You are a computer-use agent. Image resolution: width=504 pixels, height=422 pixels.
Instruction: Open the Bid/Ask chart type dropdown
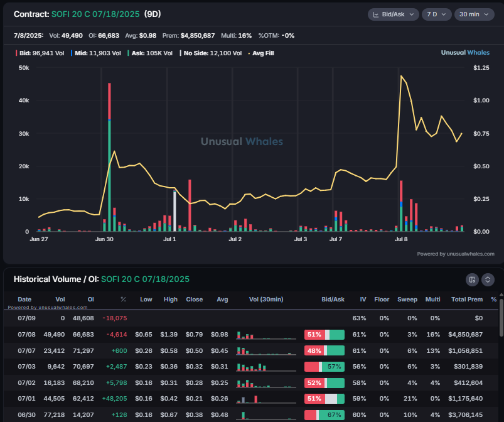point(393,14)
